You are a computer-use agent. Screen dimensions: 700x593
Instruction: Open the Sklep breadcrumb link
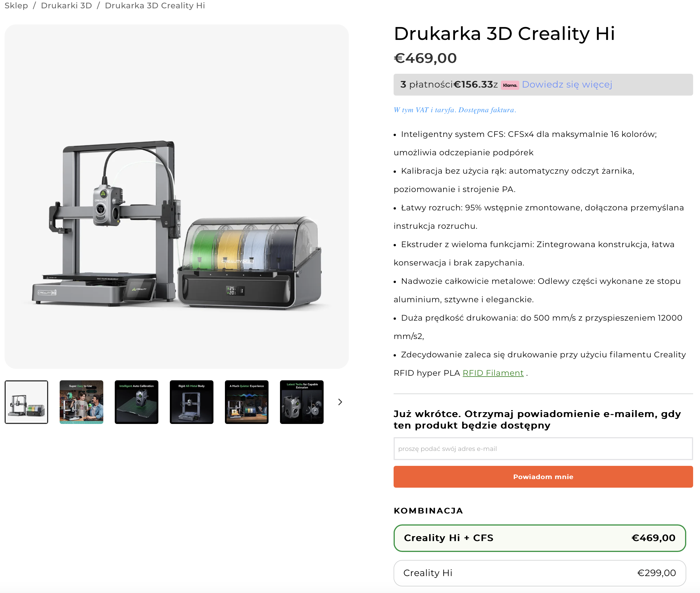coord(16,6)
